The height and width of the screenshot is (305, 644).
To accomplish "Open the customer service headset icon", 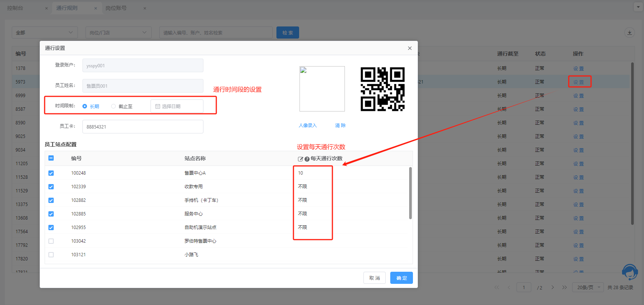I will click(630, 272).
